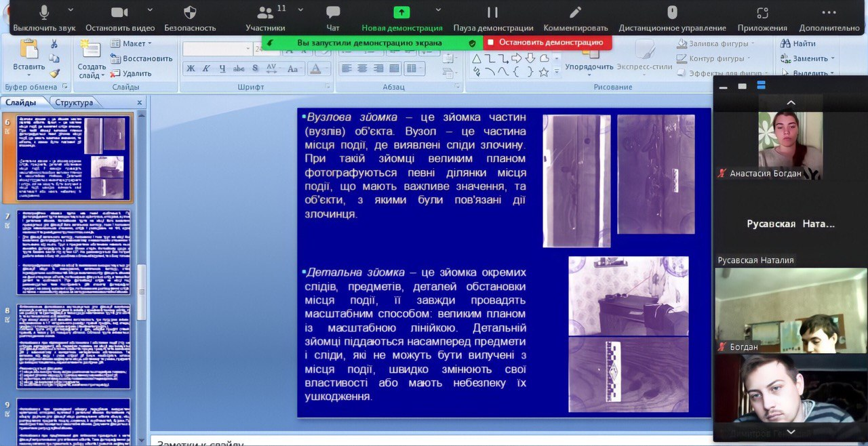Screen dimensions: 868x446
Task: Click the Комментировать pencil icon
Action: (x=575, y=18)
